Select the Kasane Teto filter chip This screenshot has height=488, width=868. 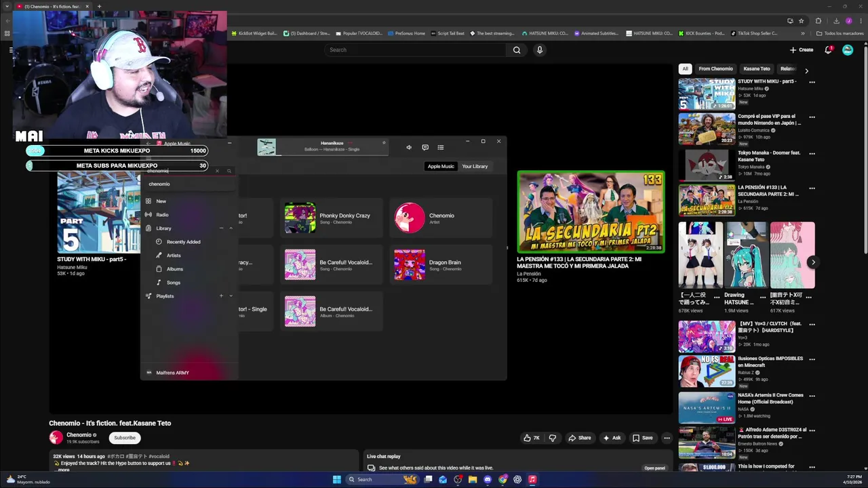[x=757, y=68]
